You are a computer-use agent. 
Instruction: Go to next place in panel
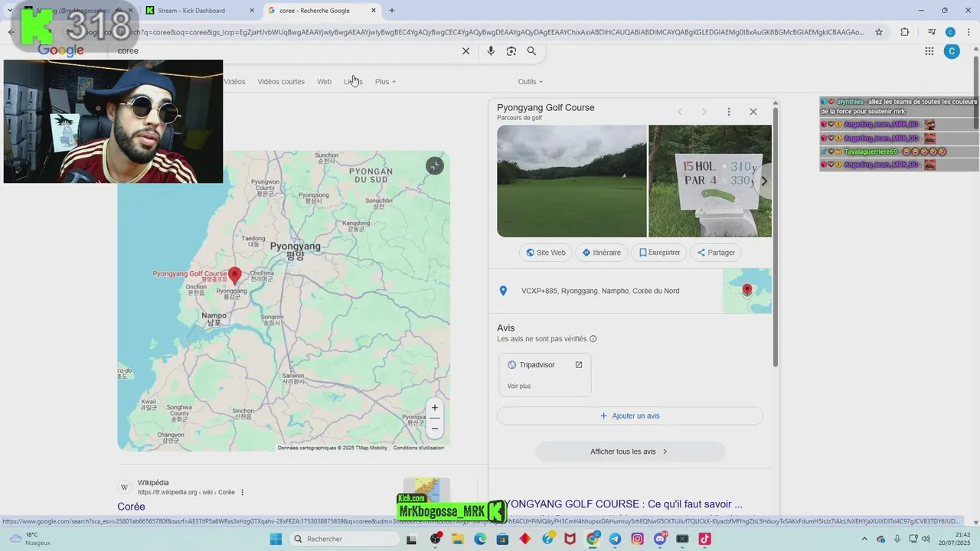coord(704,112)
